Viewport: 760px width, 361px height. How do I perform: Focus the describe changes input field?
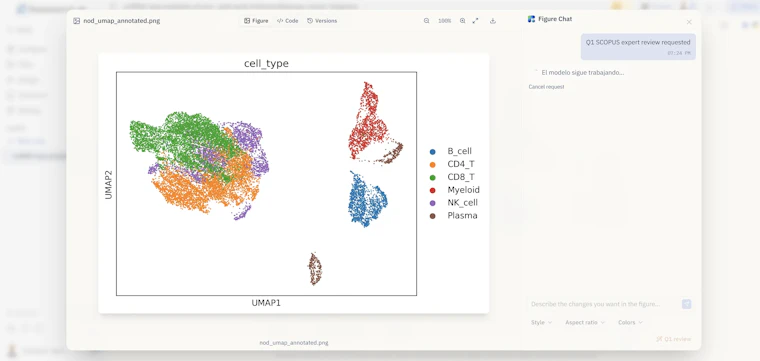click(603, 304)
